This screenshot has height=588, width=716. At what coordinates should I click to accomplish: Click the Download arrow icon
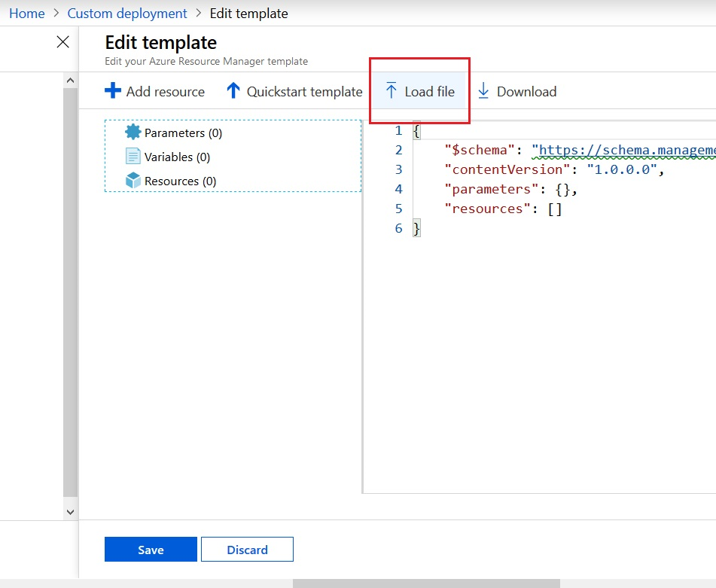coord(483,91)
